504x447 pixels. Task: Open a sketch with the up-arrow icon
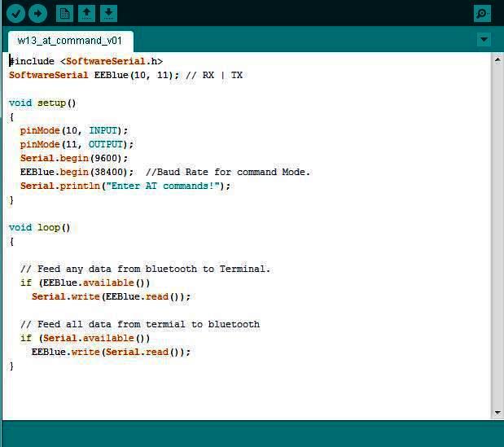tap(86, 14)
